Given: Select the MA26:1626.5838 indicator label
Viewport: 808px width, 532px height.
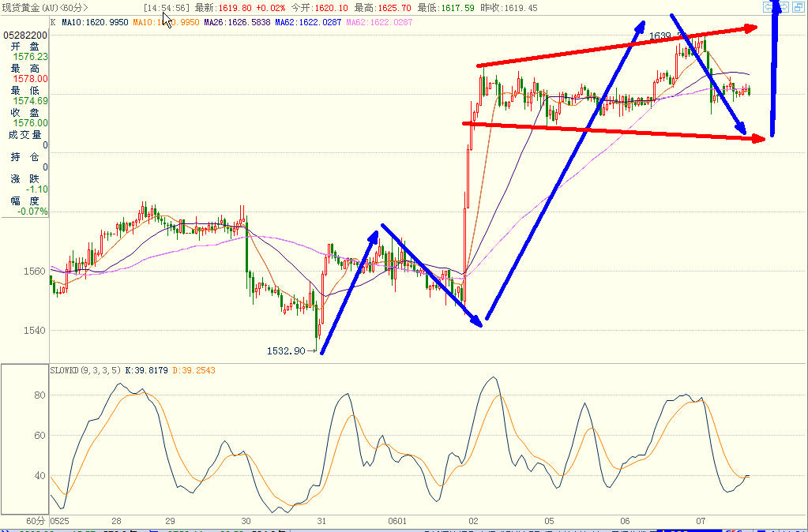Looking at the screenshot, I should click(x=238, y=22).
